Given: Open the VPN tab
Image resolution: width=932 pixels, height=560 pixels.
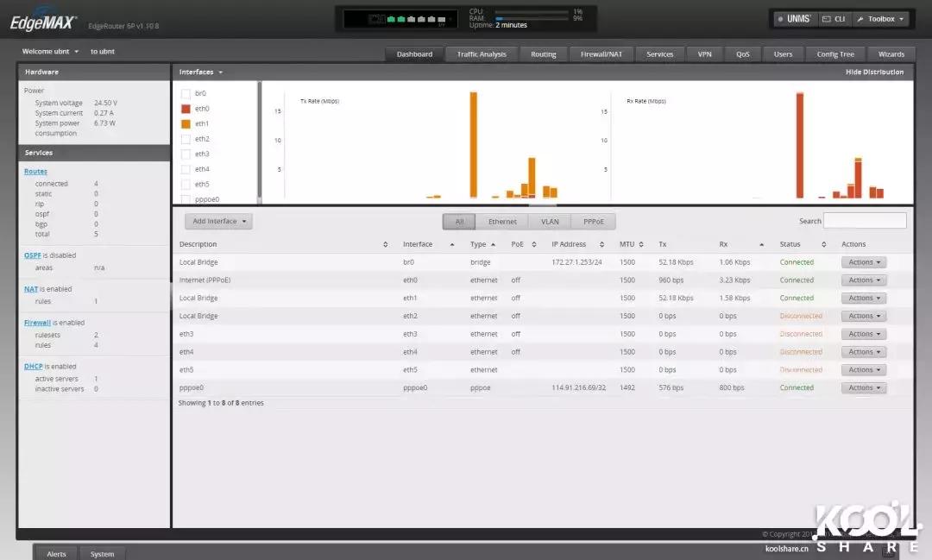Looking at the screenshot, I should pos(704,54).
